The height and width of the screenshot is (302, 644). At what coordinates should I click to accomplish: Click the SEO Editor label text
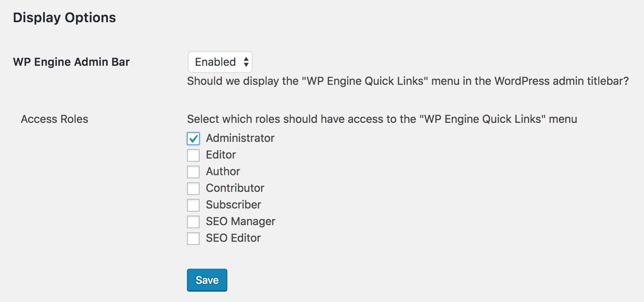pyautogui.click(x=233, y=238)
